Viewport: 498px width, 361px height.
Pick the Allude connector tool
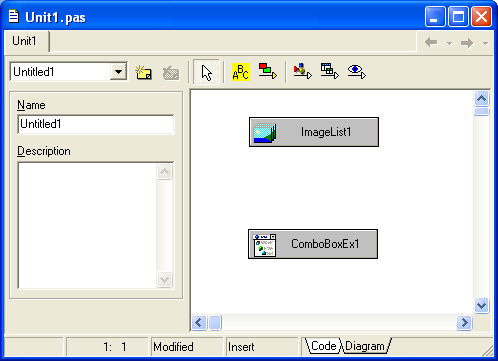268,71
